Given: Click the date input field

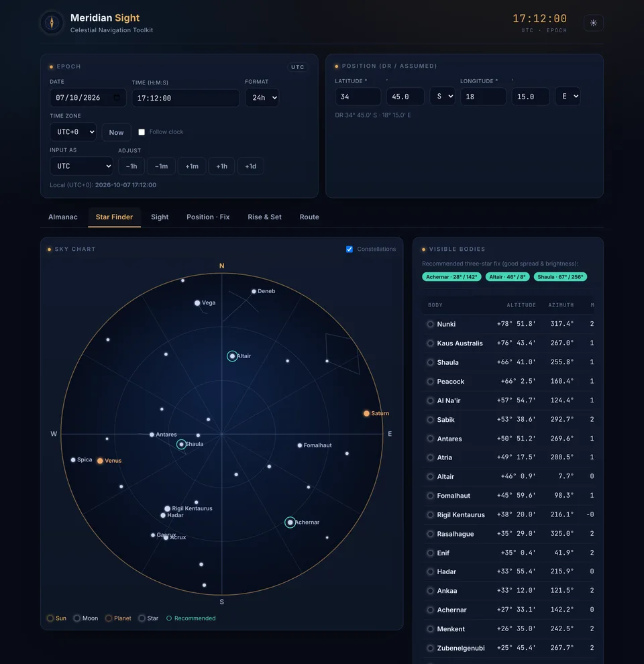Looking at the screenshot, I should pyautogui.click(x=88, y=98).
